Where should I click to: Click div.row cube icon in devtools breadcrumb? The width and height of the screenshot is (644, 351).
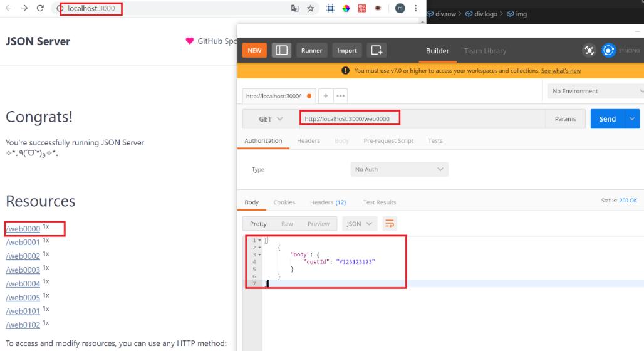pyautogui.click(x=430, y=14)
